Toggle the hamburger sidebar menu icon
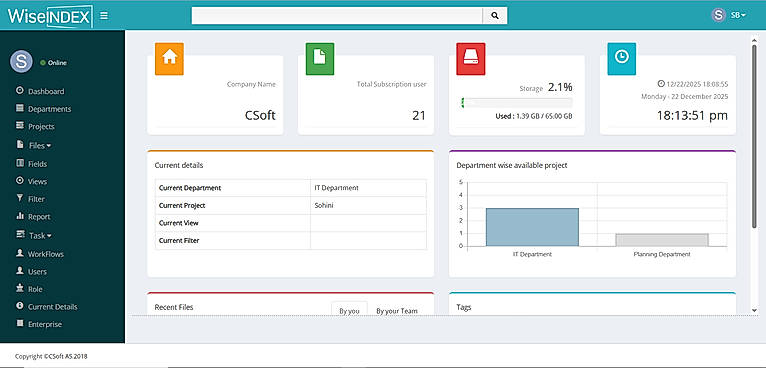This screenshot has height=368, width=766. tap(104, 16)
